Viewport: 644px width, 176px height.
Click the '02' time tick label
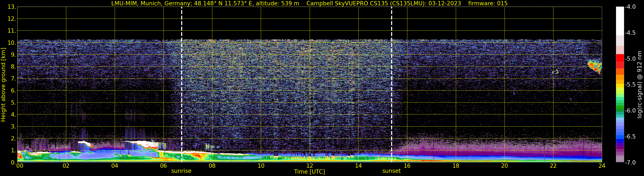point(66,166)
